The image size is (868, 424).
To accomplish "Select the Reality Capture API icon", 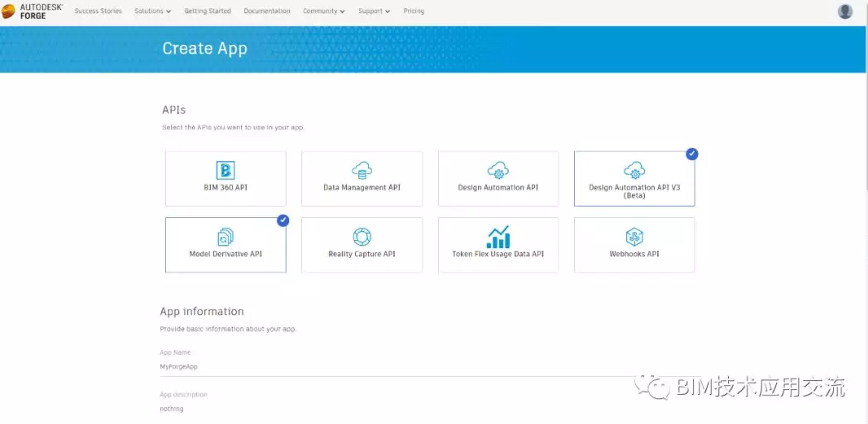I will coord(362,237).
